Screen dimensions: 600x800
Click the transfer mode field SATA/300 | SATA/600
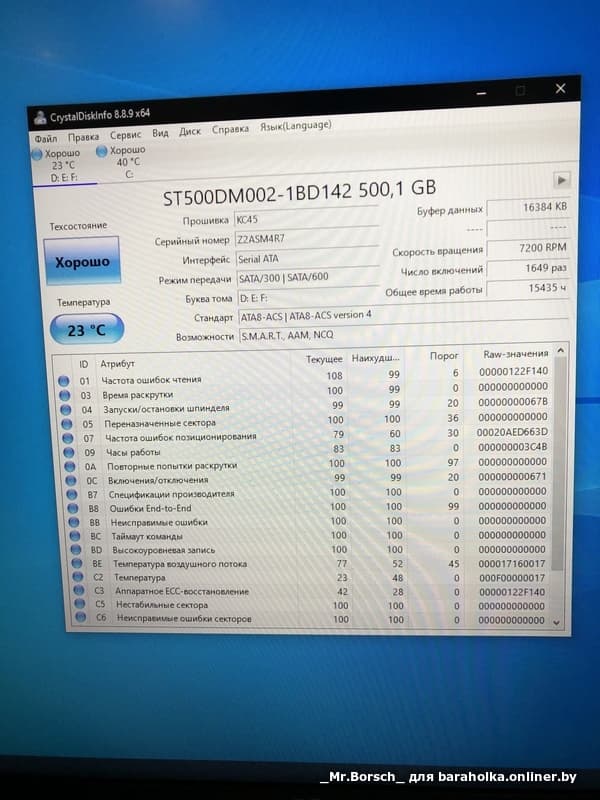(x=308, y=277)
